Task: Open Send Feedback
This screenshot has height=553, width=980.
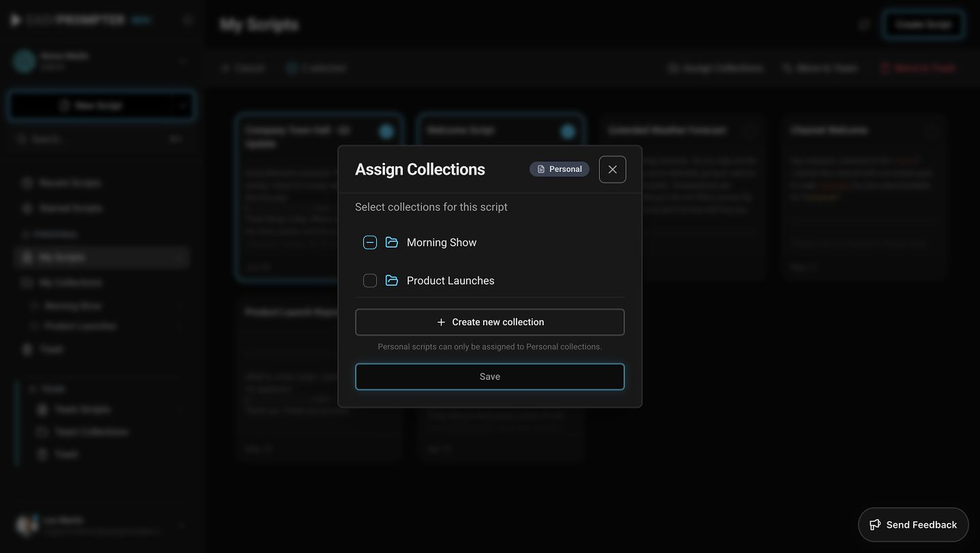Action: pos(913,524)
